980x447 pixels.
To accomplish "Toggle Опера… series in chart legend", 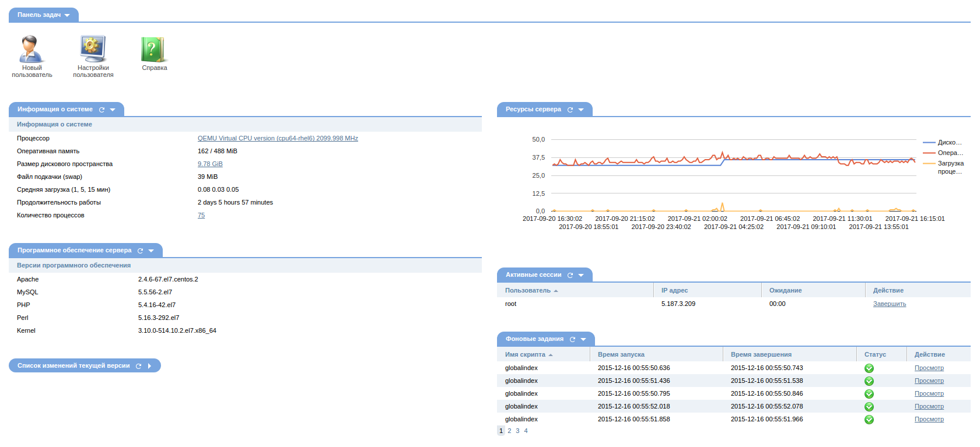I will [943, 153].
